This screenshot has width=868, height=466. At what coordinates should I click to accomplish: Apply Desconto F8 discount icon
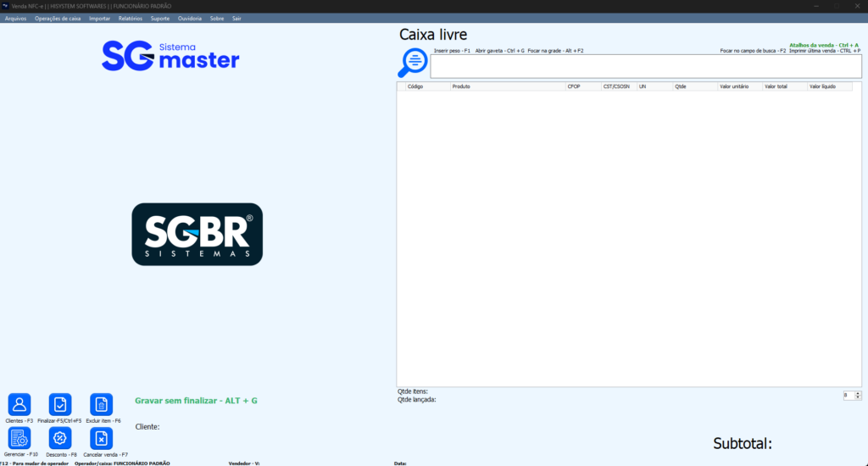[60, 438]
